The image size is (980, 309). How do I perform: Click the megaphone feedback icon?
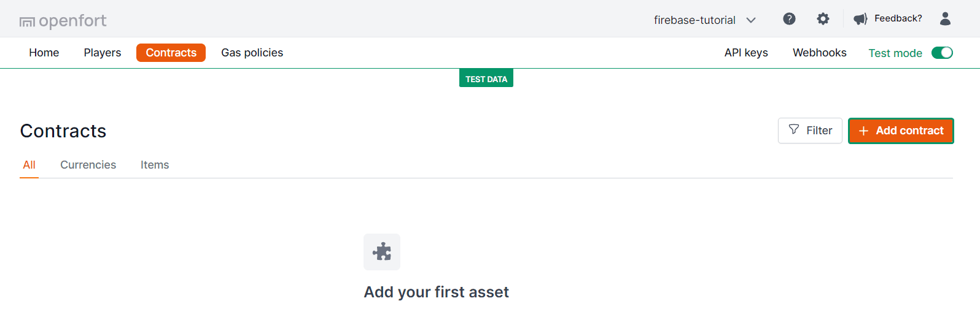[860, 19]
